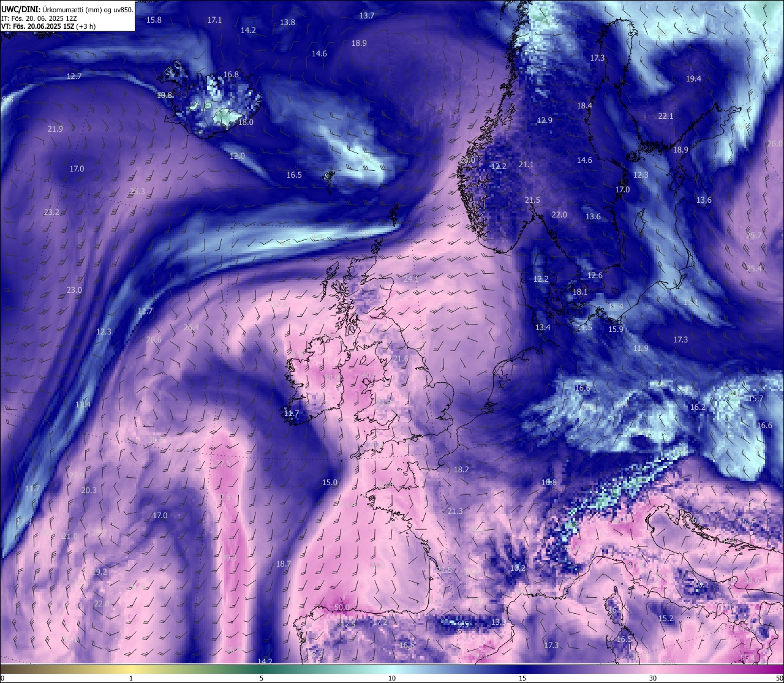Click the 15.8 value on the map
The width and height of the screenshot is (784, 683).
pos(154,20)
